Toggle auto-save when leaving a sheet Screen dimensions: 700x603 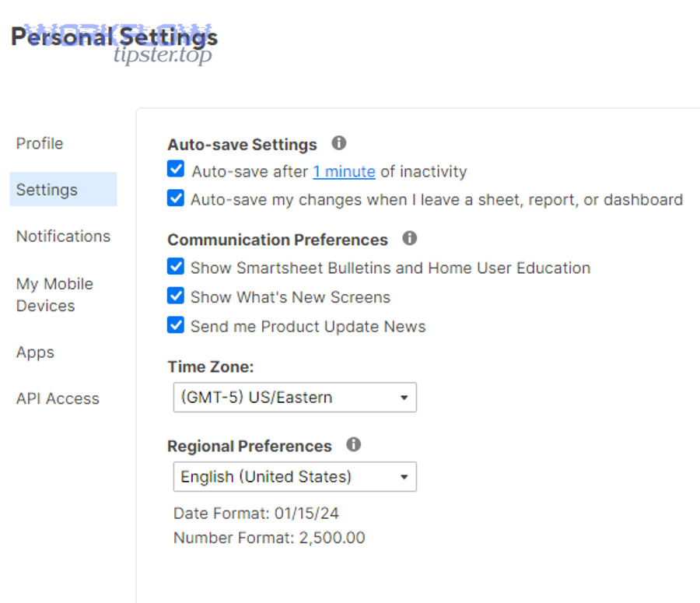[x=175, y=198]
